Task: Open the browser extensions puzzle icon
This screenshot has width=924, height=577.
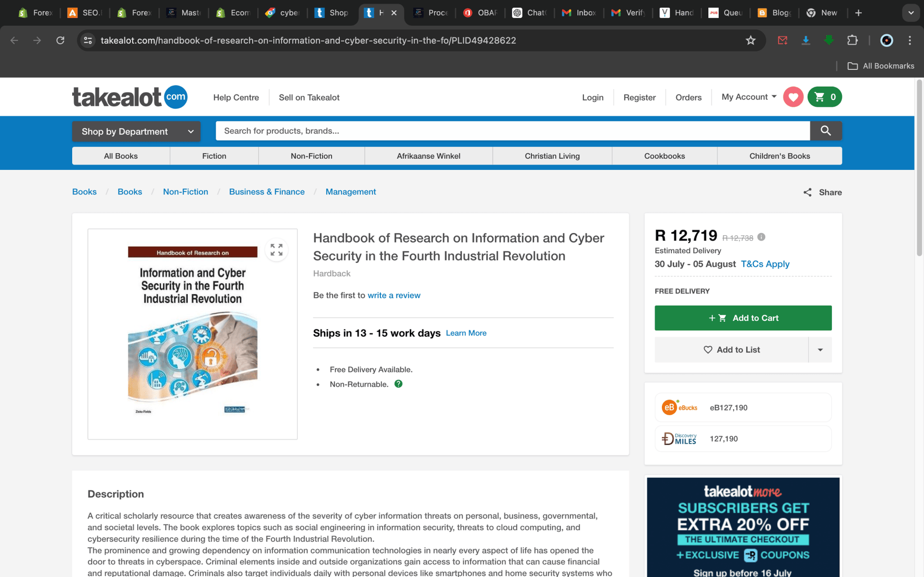Action: tap(852, 40)
